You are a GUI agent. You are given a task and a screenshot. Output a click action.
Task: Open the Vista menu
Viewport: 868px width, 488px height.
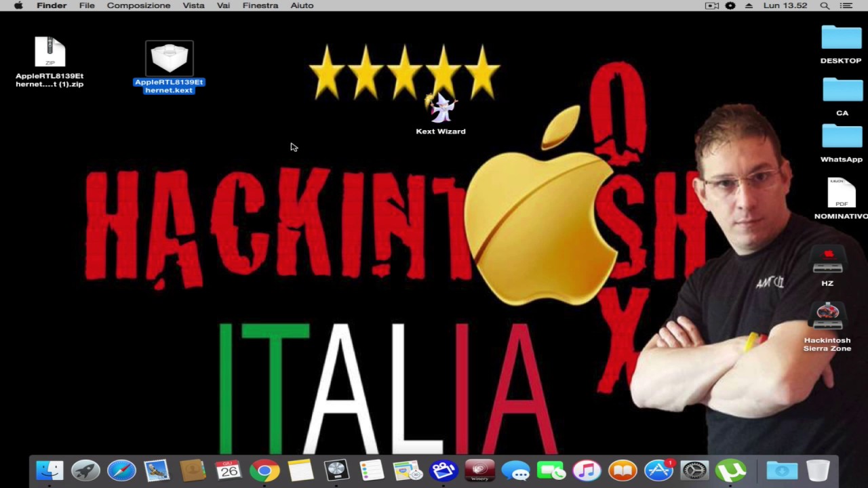(193, 5)
